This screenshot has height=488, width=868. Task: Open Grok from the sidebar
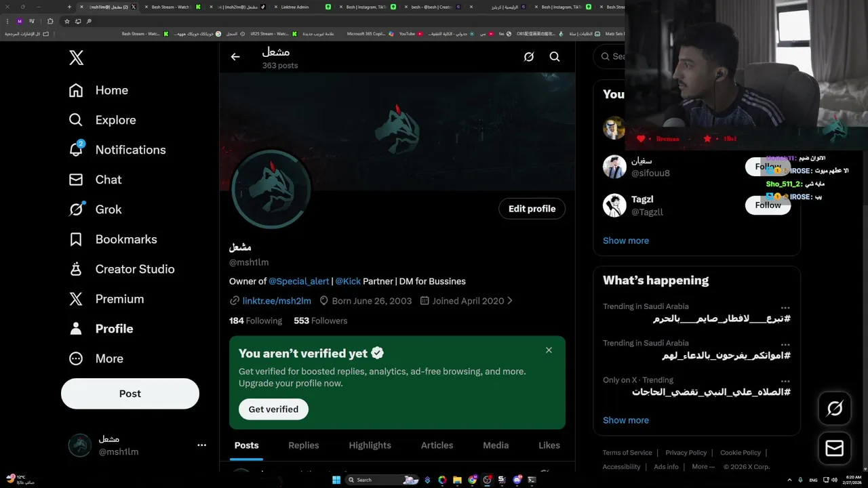pos(95,209)
